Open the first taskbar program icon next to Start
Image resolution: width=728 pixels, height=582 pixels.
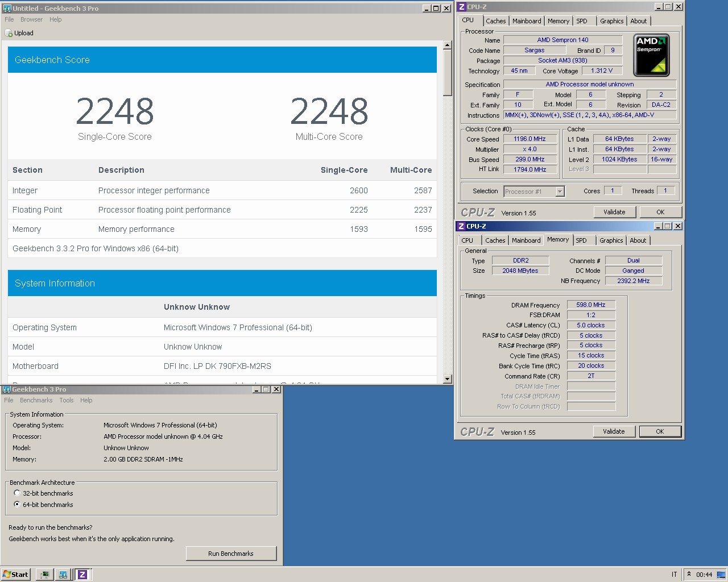(x=44, y=574)
